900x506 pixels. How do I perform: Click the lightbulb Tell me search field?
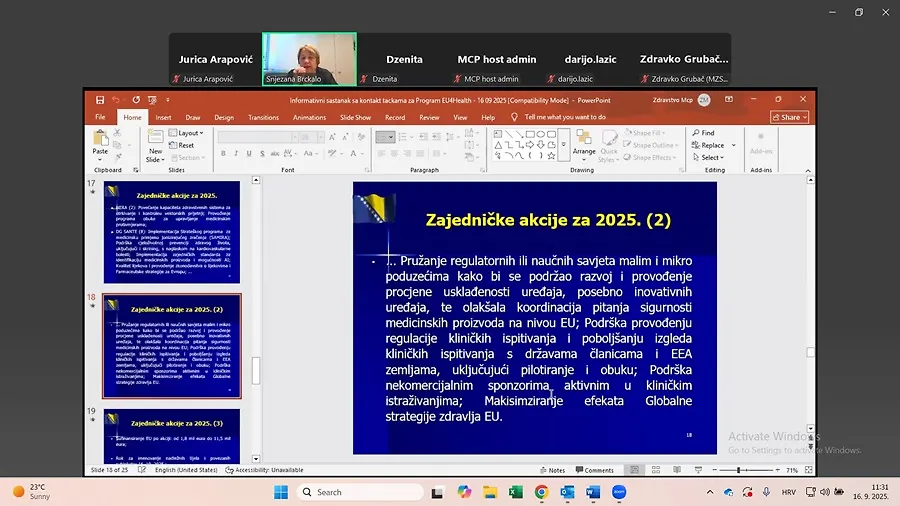(x=558, y=117)
